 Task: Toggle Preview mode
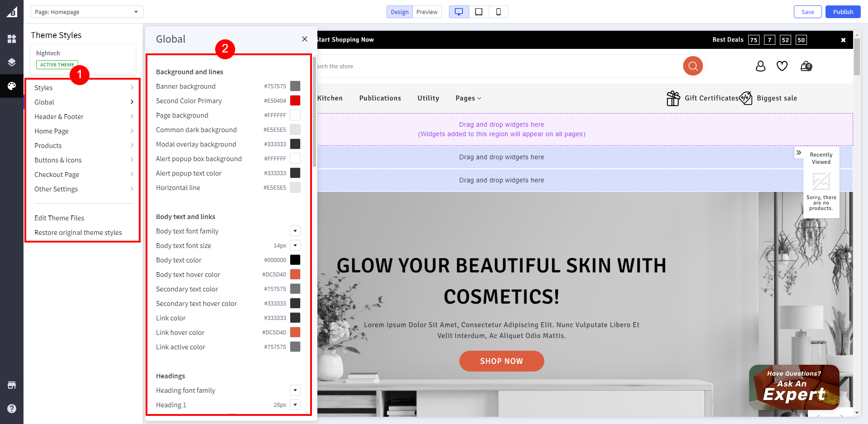[x=427, y=12]
